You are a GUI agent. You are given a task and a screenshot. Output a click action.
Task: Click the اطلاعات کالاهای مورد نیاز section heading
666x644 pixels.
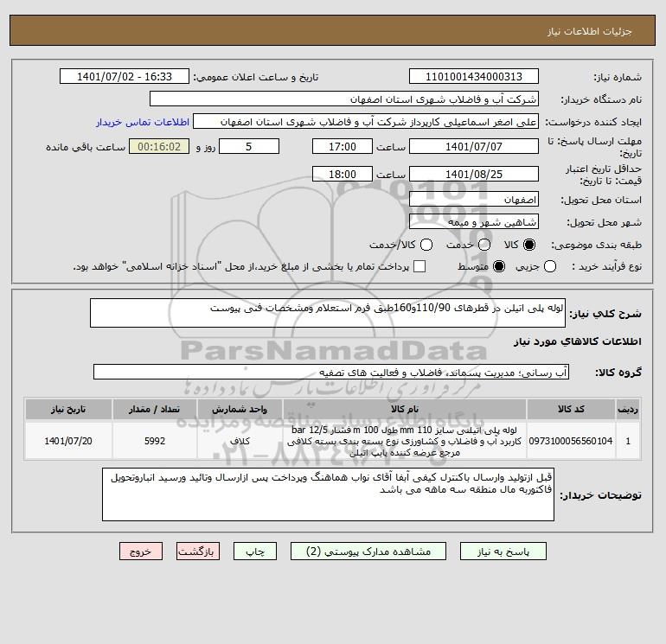578,341
